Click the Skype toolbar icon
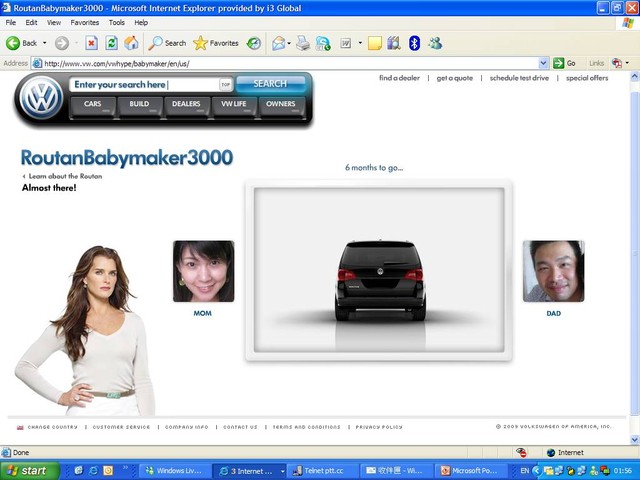Screen dimensions: 640x480 pos(323,43)
